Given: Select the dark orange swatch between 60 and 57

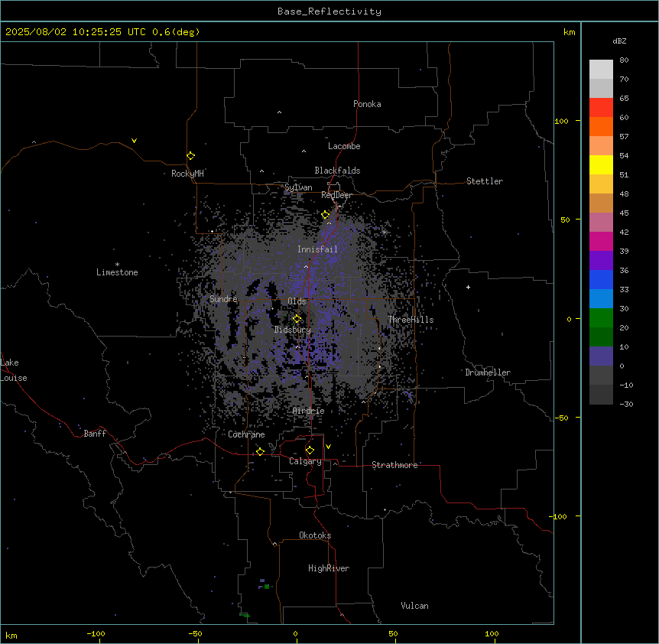Looking at the screenshot, I should (x=601, y=126).
